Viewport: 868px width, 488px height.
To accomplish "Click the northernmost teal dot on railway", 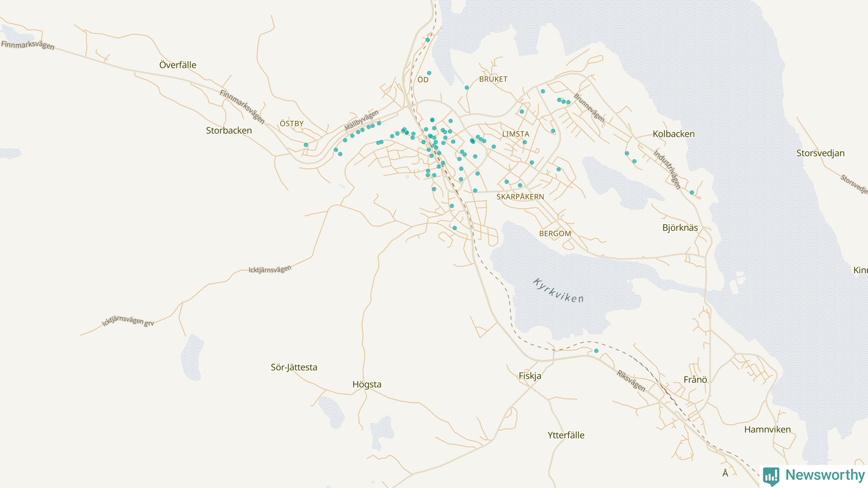I will click(428, 40).
